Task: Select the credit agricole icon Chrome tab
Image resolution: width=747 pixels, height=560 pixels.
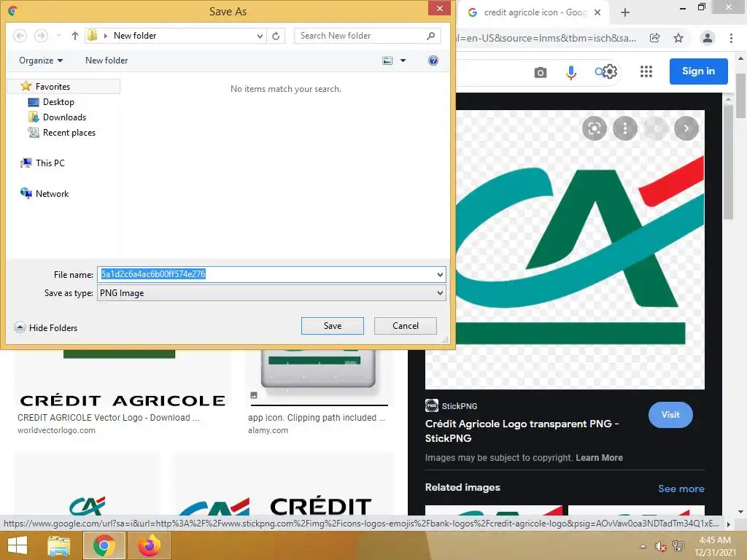Action: coord(535,12)
